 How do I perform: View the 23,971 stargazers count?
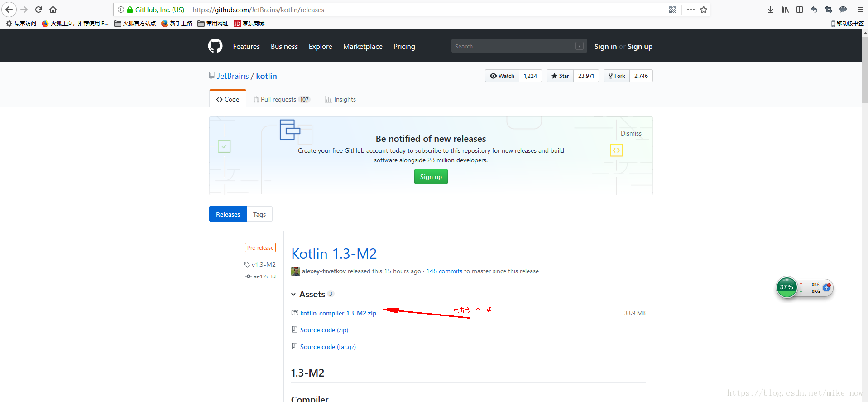pyautogui.click(x=586, y=76)
